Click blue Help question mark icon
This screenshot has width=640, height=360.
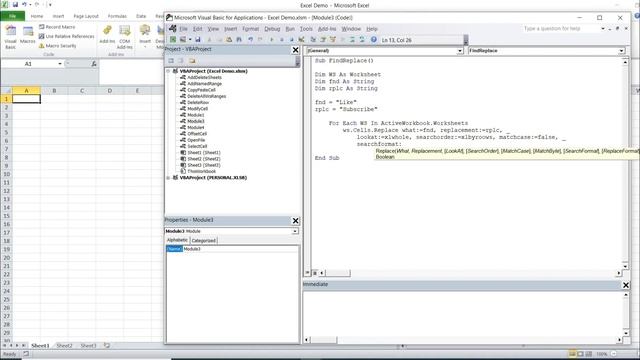click(x=373, y=40)
